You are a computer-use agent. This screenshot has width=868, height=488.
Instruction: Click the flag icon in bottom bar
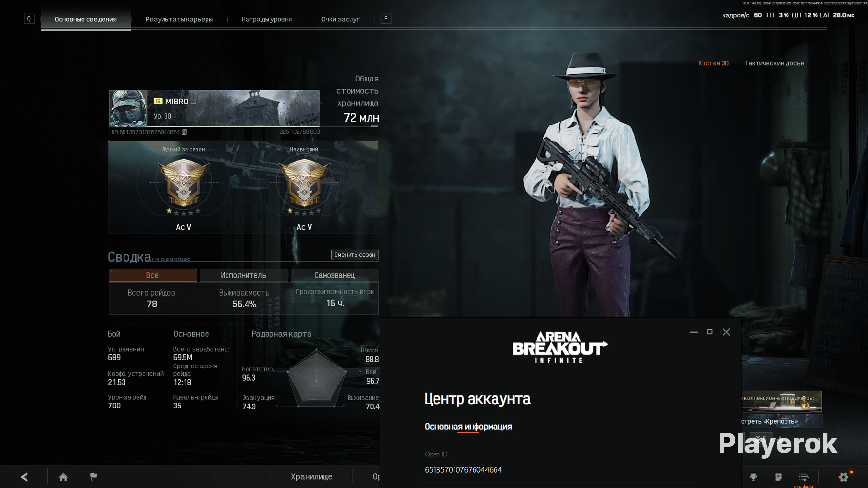pos(93,477)
